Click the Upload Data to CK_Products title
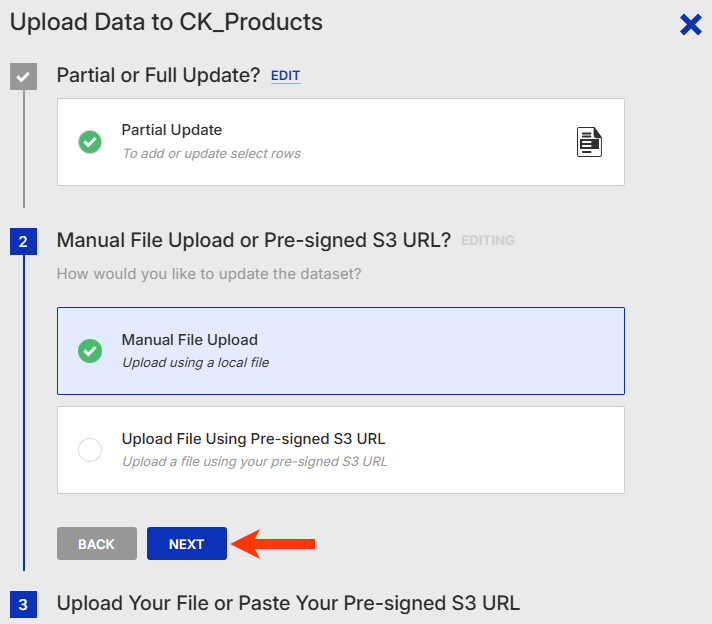This screenshot has height=624, width=712. click(x=166, y=22)
